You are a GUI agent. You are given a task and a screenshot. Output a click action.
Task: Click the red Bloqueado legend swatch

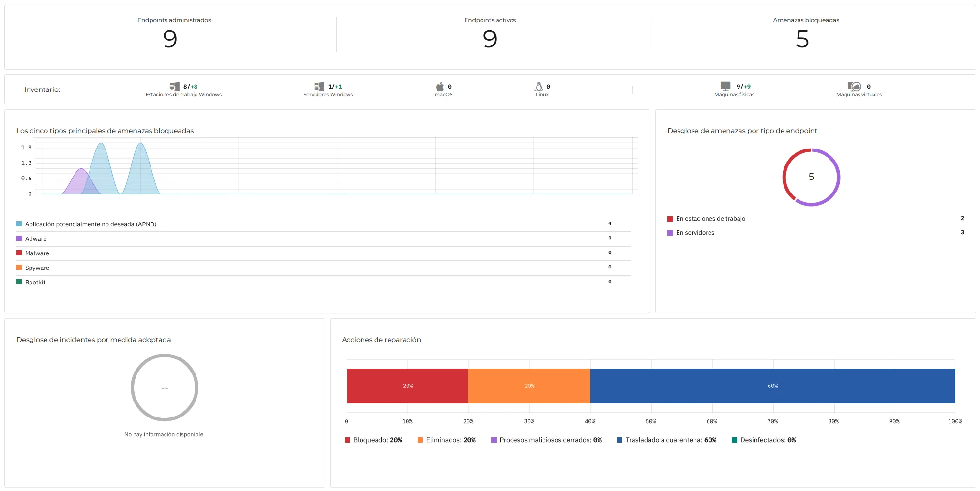click(x=347, y=440)
